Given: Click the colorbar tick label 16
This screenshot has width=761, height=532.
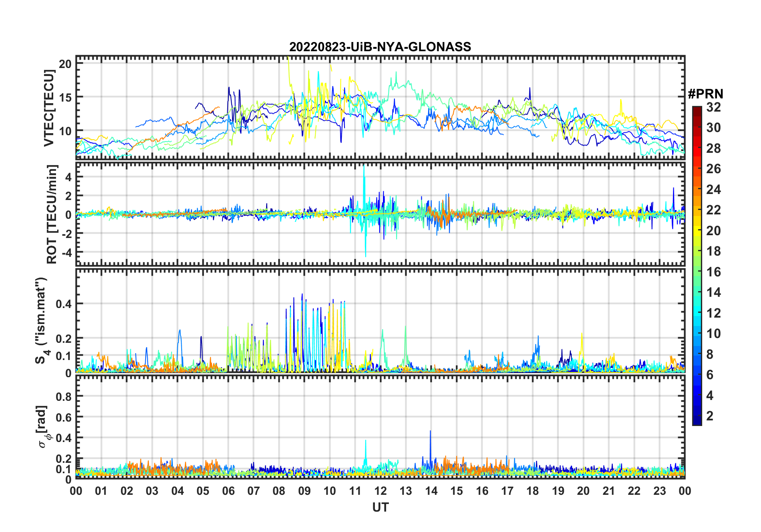Looking at the screenshot, I should pos(713,272).
